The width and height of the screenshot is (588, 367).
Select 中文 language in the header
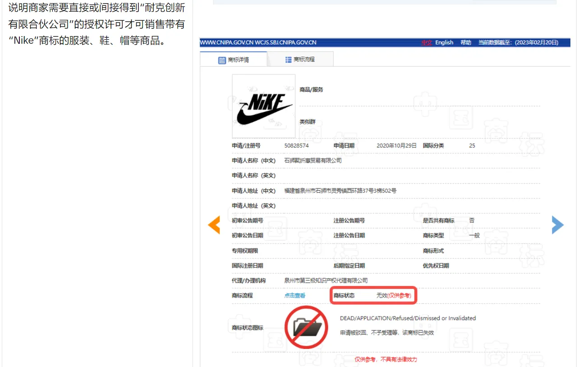[x=427, y=42]
